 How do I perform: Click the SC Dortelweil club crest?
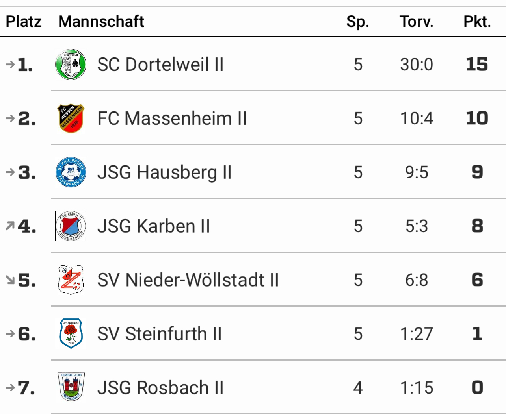[71, 65]
